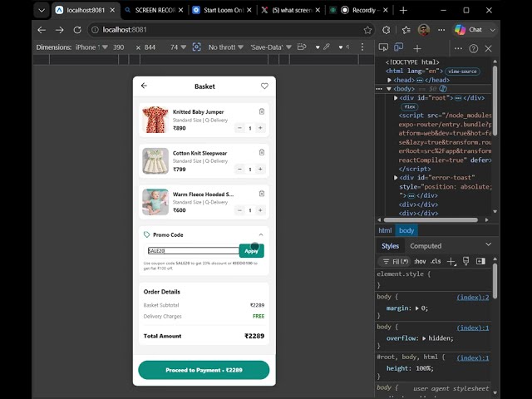Increase Warm Fleece Hooded item quantity
The height and width of the screenshot is (399, 532).
pos(260,210)
